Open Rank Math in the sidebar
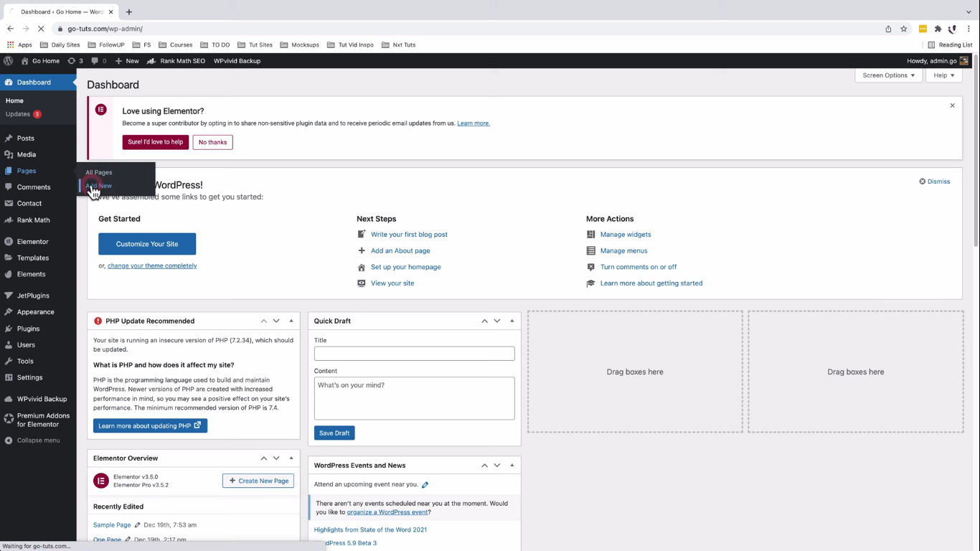This screenshot has width=980, height=551. tap(34, 220)
